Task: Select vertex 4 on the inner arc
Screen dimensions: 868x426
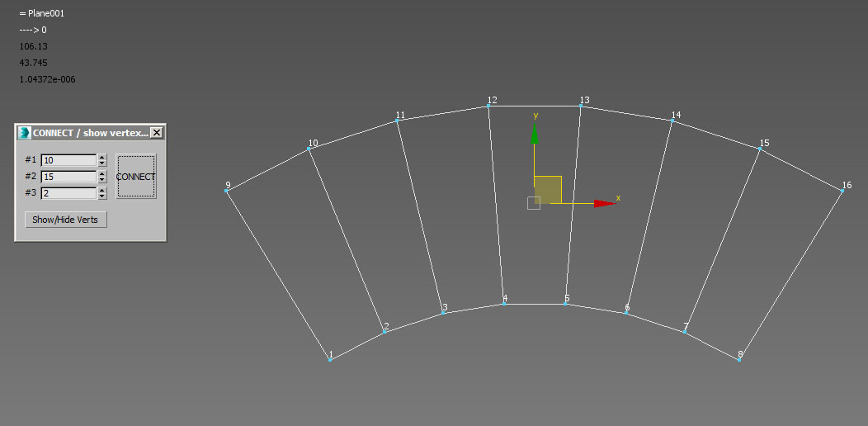Action: pos(504,304)
